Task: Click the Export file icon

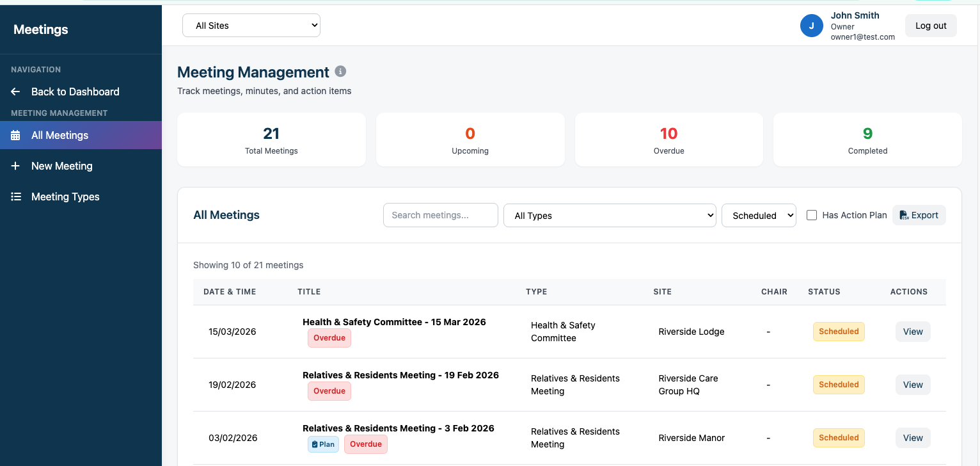Action: (x=904, y=215)
